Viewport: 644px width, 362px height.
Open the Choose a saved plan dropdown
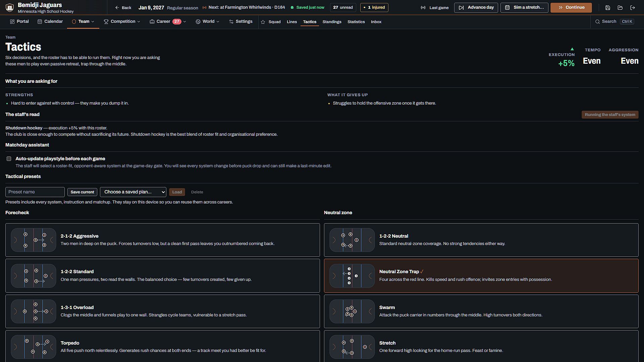pyautogui.click(x=133, y=192)
